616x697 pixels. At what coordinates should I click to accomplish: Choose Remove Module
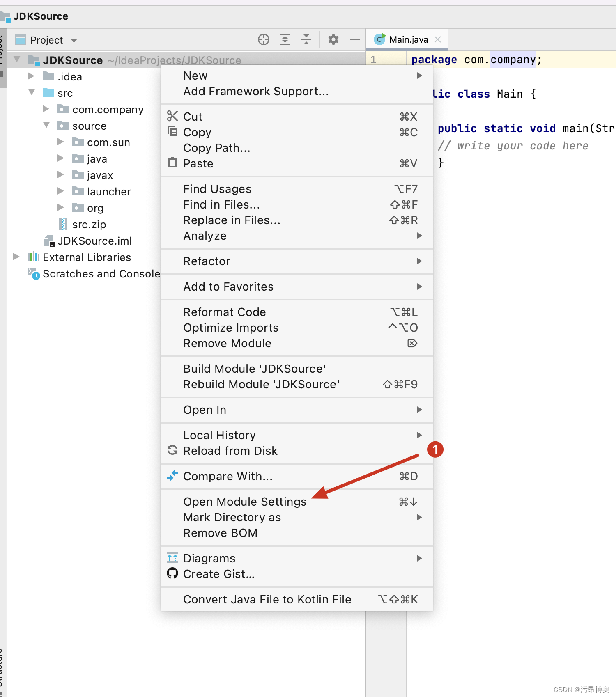297,343
